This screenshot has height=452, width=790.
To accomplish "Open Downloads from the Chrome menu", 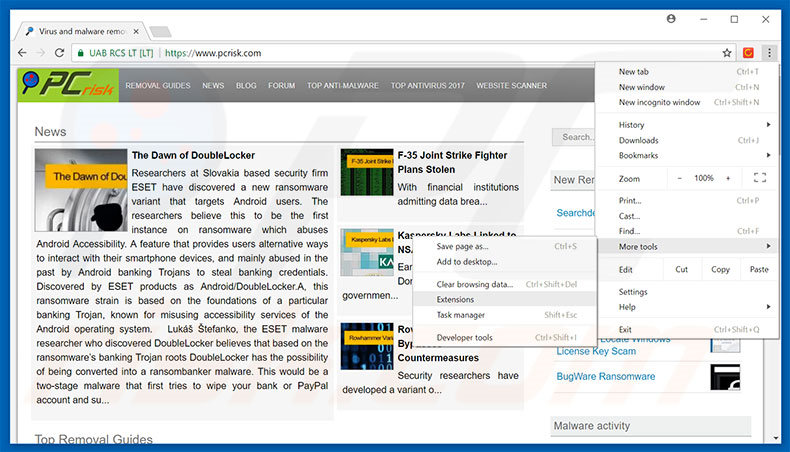I will coord(688,140).
